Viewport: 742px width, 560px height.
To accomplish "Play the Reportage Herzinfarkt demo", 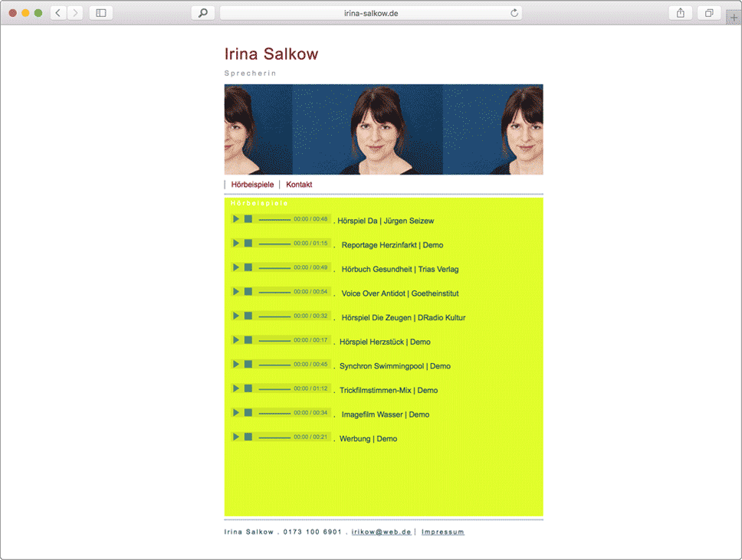I will (x=235, y=243).
